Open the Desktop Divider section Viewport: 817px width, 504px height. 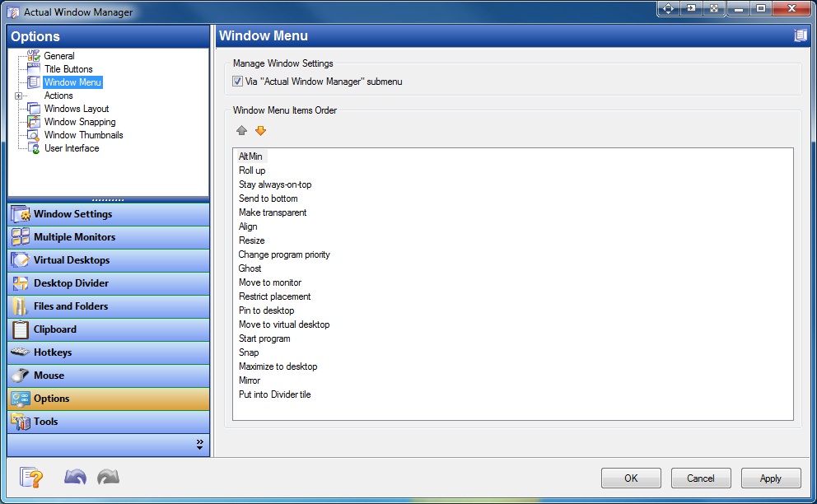[109, 283]
